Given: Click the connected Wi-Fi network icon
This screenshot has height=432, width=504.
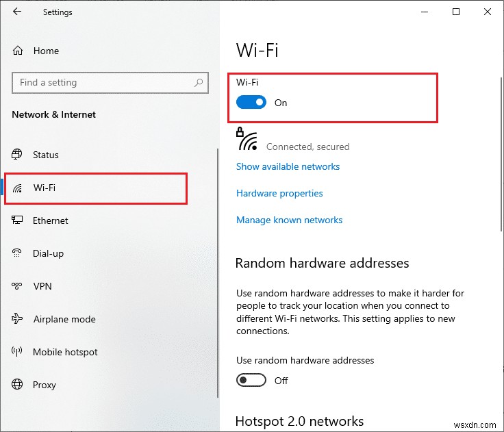Looking at the screenshot, I should pos(248,140).
